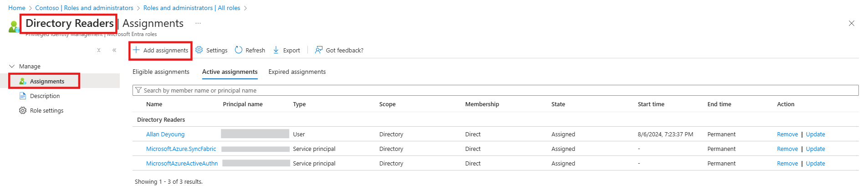The width and height of the screenshot is (868, 186).
Task: Click the ellipsis more options icon
Action: [x=198, y=23]
